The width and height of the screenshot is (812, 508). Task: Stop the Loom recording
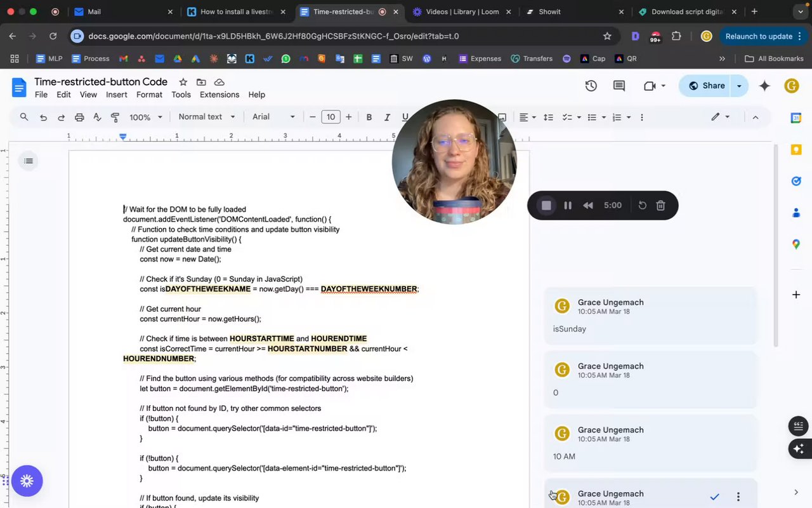[546, 205]
